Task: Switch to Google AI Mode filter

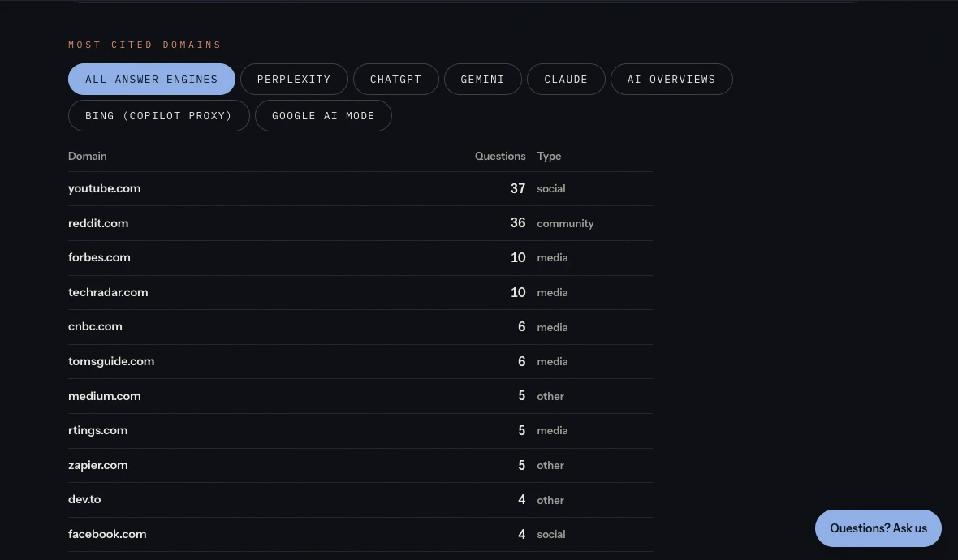Action: click(323, 116)
